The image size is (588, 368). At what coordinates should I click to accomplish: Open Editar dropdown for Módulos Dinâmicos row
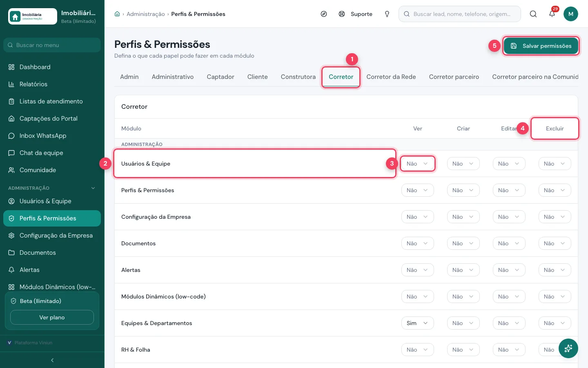pyautogui.click(x=509, y=296)
